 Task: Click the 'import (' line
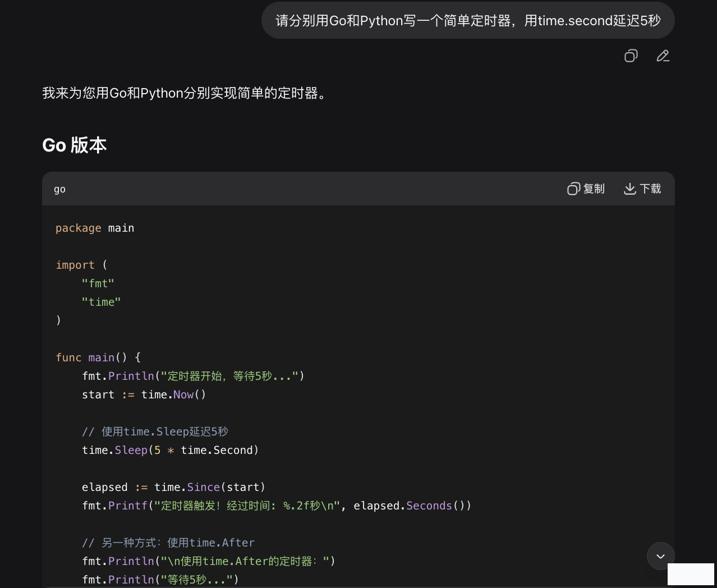pos(81,265)
